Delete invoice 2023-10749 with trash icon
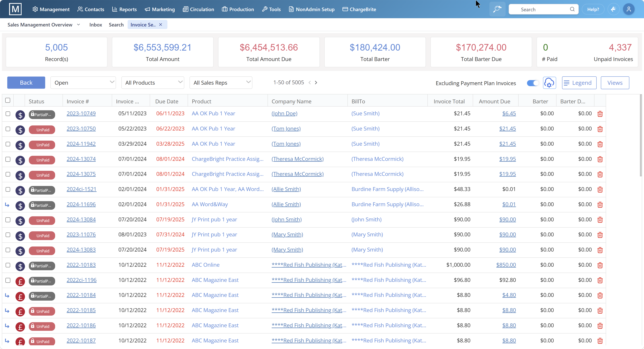This screenshot has height=349, width=644. click(600, 114)
